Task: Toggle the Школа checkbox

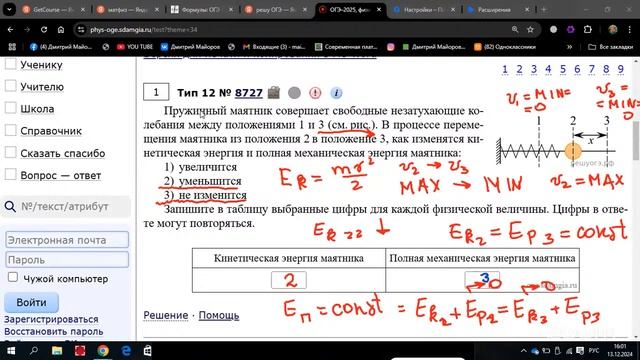Action: 11,108
